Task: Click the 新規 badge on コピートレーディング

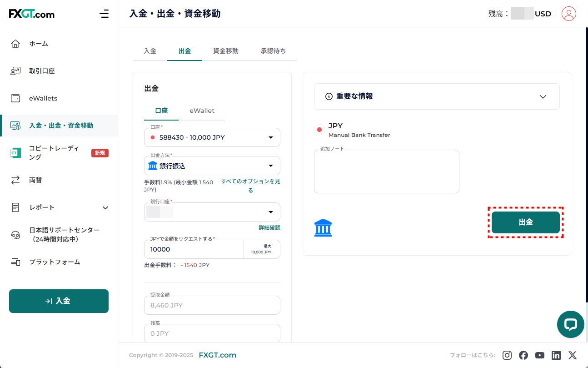Action: pos(100,153)
